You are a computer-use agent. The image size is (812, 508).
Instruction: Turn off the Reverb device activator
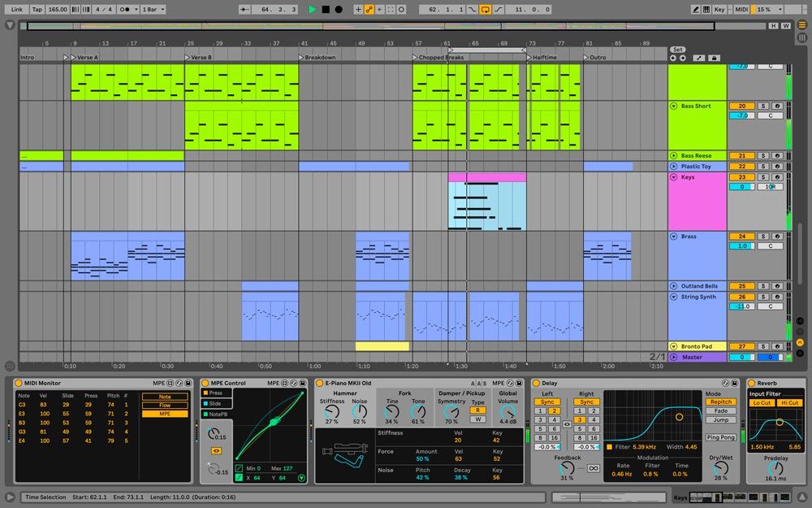751,383
